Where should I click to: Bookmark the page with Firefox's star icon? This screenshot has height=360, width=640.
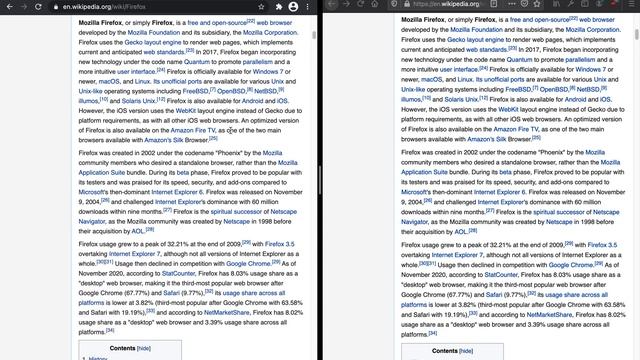click(537, 4)
